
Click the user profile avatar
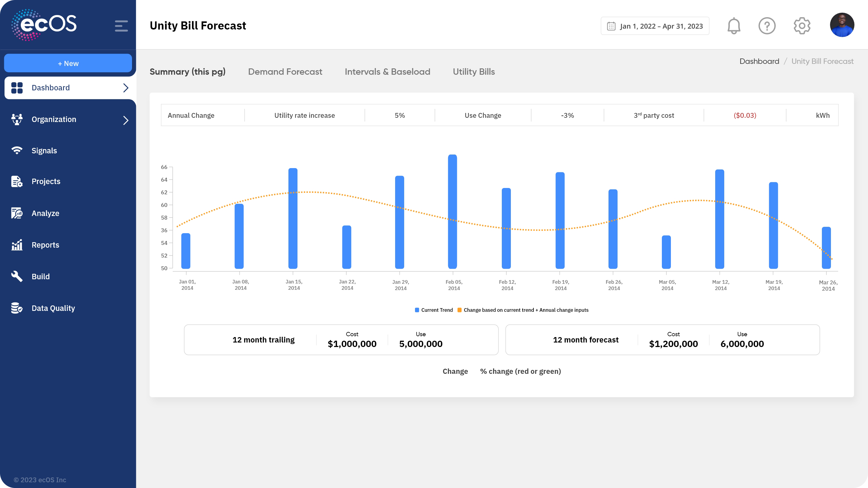coord(841,25)
